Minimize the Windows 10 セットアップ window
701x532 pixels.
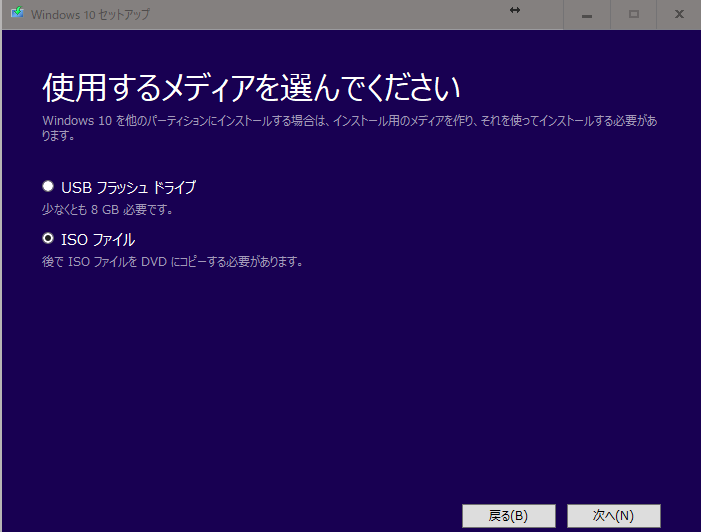[x=587, y=15]
